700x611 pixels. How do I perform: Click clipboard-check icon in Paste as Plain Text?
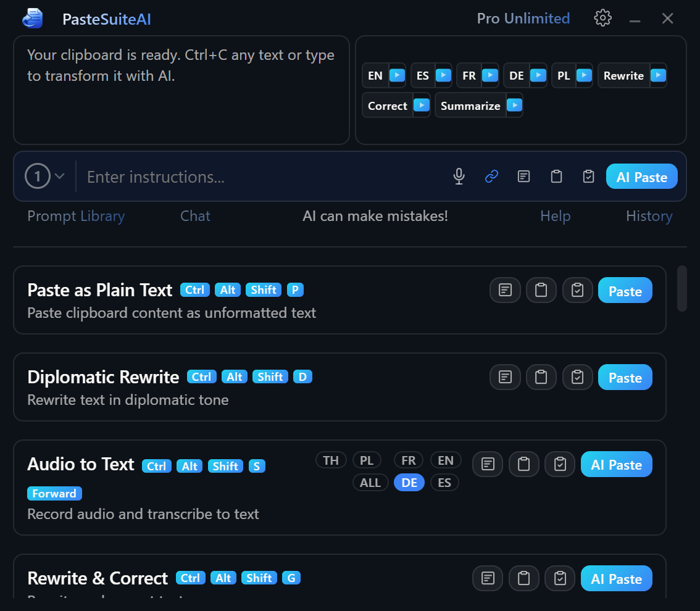pos(577,290)
